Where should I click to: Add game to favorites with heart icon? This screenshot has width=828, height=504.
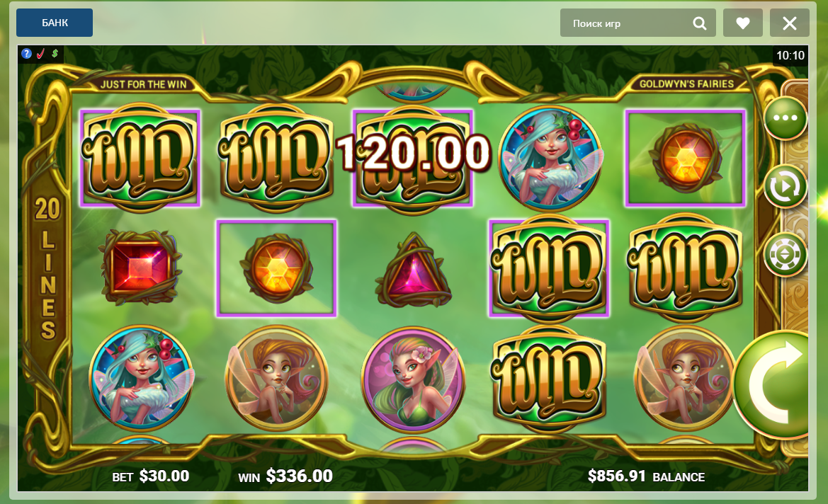[x=742, y=23]
